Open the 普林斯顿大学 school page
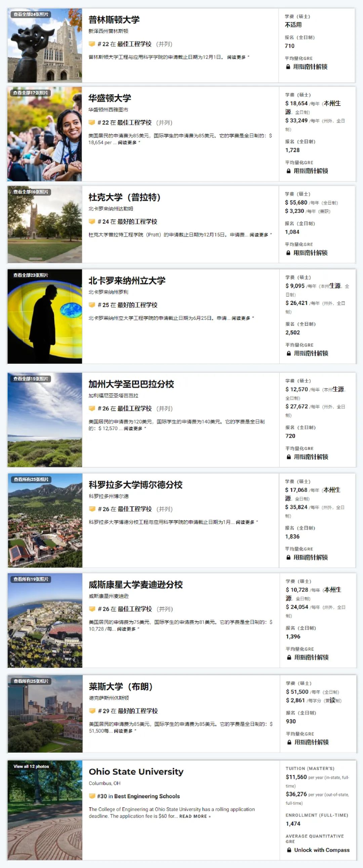 pyautogui.click(x=114, y=20)
